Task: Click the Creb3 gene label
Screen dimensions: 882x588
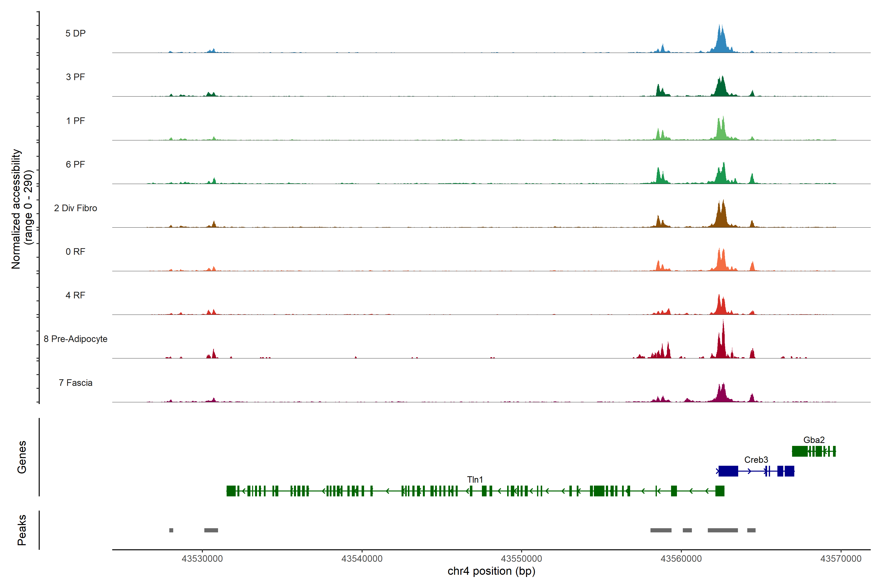Action: click(756, 460)
